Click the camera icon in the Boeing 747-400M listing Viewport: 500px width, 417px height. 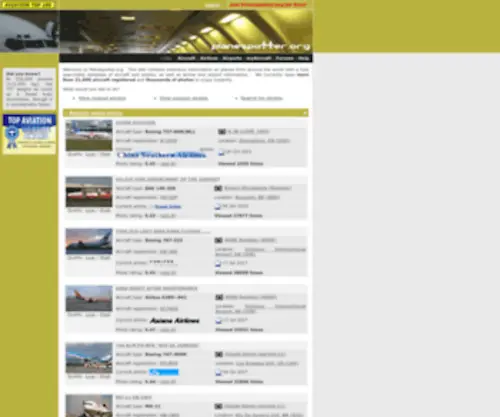coord(219,354)
